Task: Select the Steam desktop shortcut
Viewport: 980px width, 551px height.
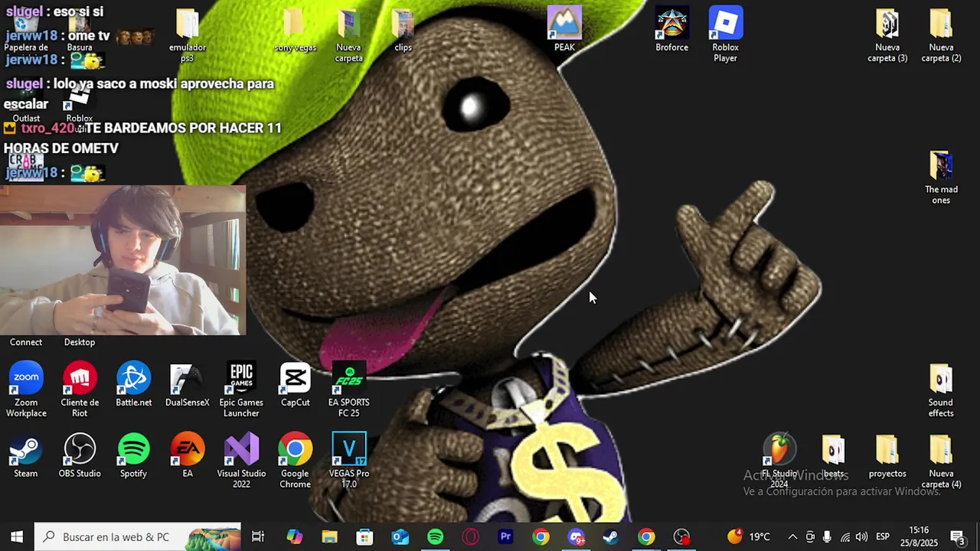Action: [26, 455]
